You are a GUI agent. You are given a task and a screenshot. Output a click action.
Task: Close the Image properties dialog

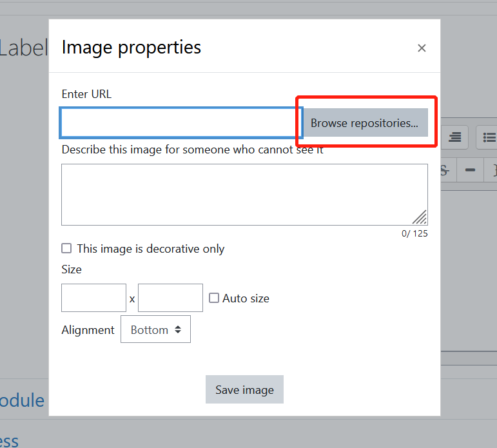(x=422, y=48)
